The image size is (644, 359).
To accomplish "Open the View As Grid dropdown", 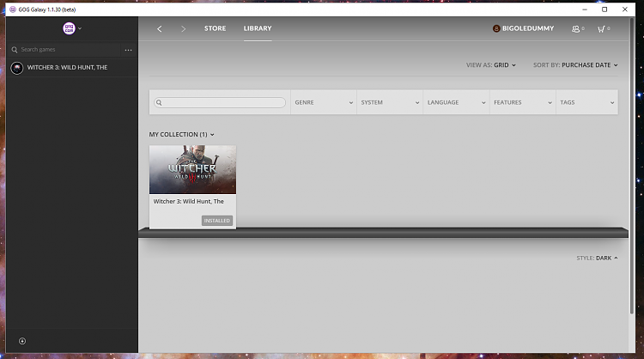I will coord(491,65).
